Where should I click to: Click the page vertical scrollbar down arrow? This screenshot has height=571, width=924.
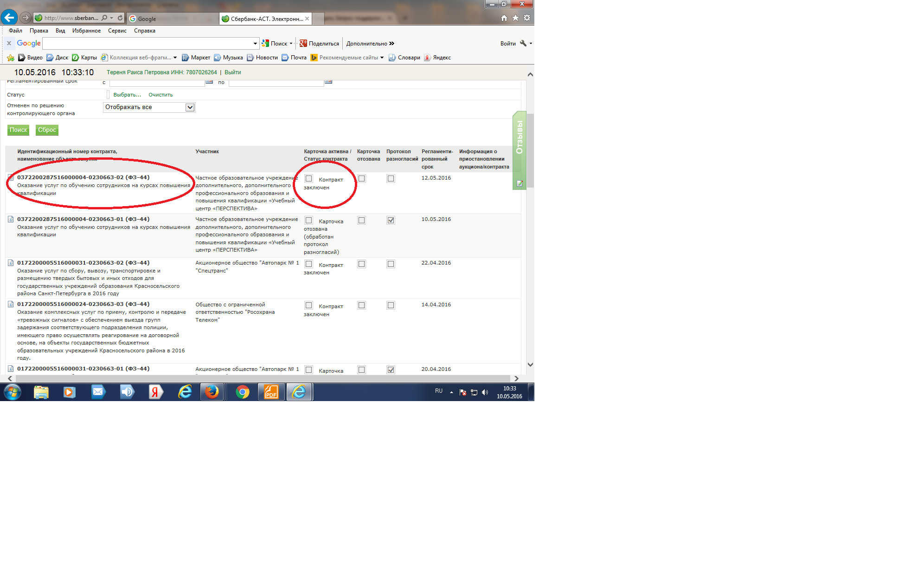pyautogui.click(x=530, y=365)
